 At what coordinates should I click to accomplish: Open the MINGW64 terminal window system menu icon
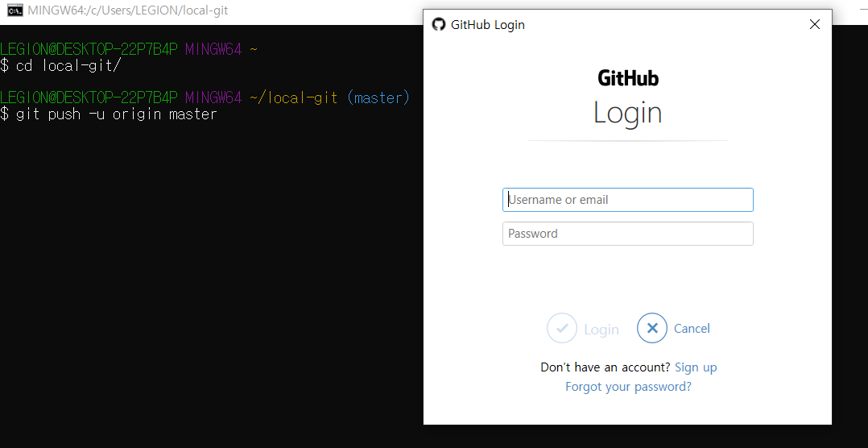(15, 10)
